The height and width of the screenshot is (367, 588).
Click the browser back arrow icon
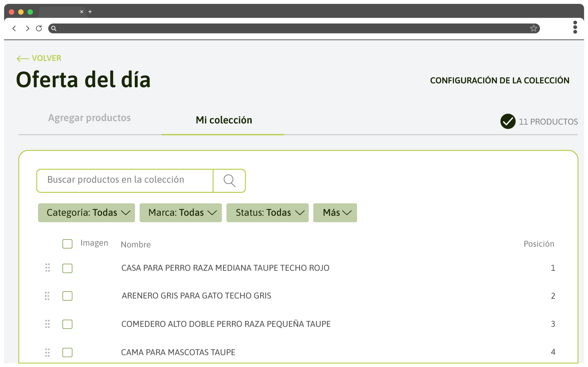(x=14, y=28)
